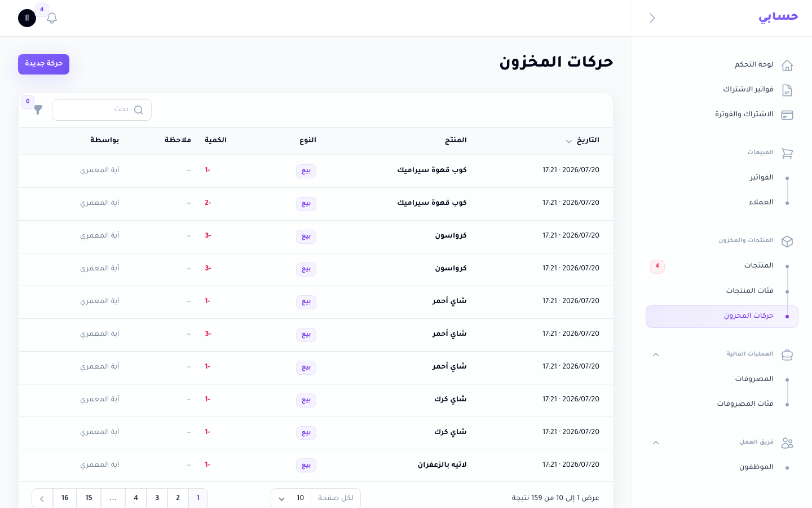Open the table filter funnel icon

coord(38,110)
